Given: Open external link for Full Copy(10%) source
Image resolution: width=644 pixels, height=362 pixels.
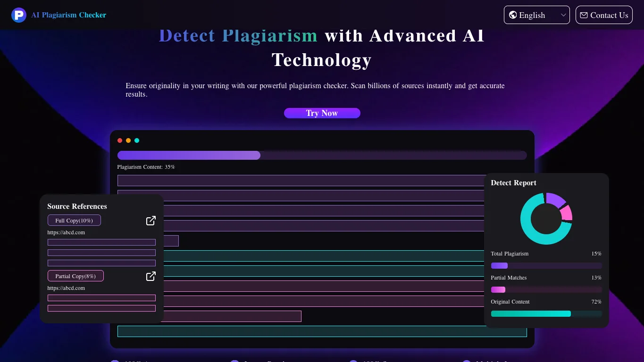Looking at the screenshot, I should click(151, 221).
